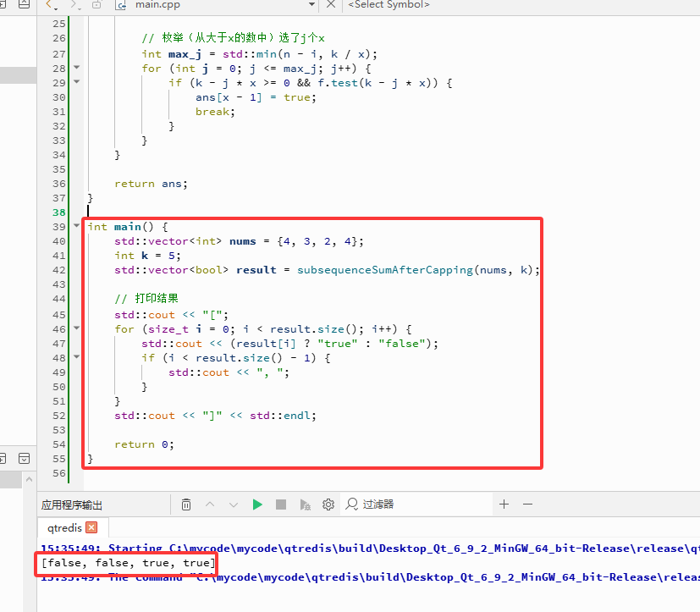Zoom in output text with plus
700x612 pixels.
(504, 504)
